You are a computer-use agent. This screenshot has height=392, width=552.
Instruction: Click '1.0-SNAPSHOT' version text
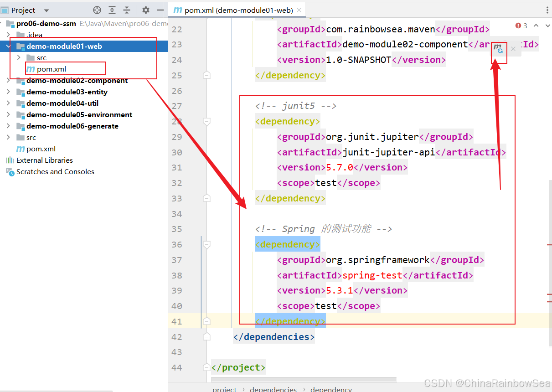359,60
